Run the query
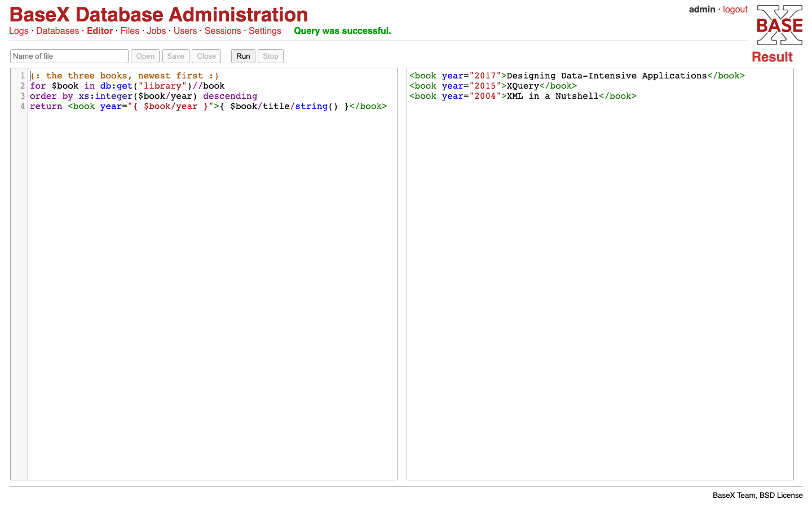 pyautogui.click(x=243, y=56)
